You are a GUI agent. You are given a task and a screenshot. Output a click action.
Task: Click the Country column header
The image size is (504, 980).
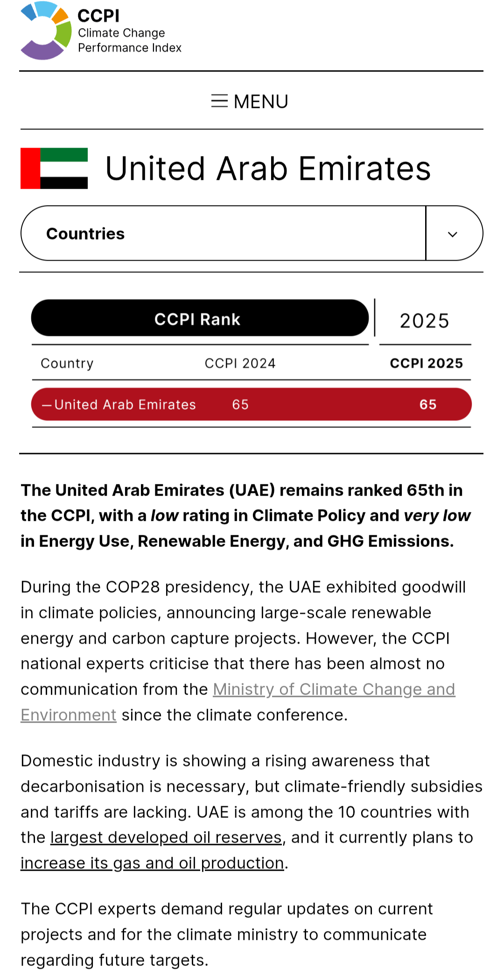67,363
